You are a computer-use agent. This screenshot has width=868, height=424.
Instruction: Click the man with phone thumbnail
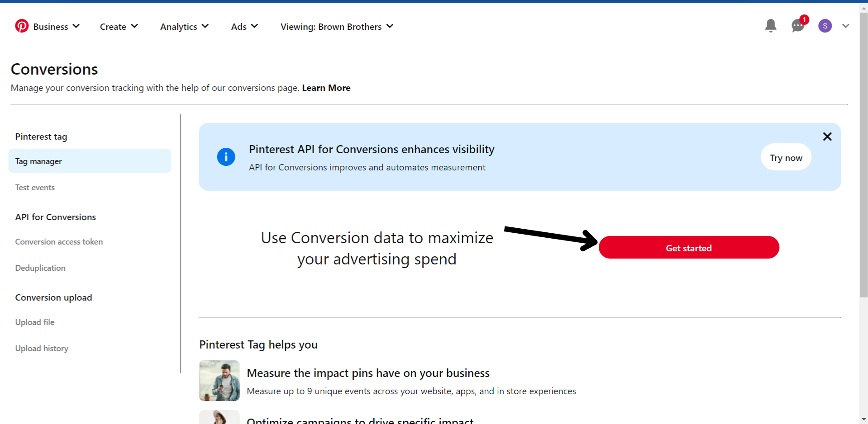(x=219, y=380)
